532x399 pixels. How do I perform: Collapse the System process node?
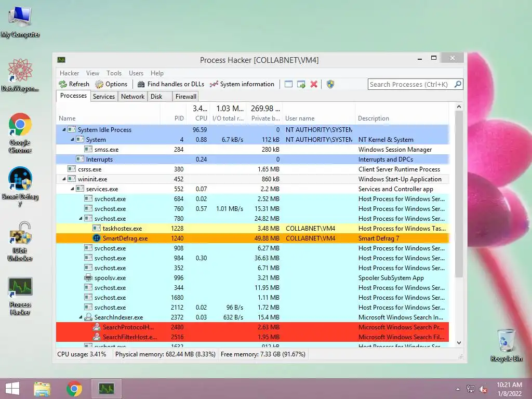tap(72, 139)
